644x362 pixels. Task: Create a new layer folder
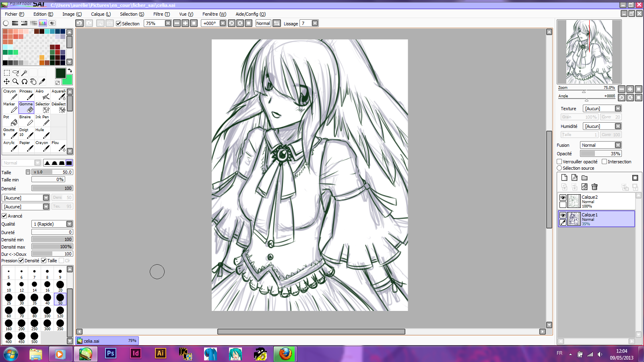tap(584, 178)
